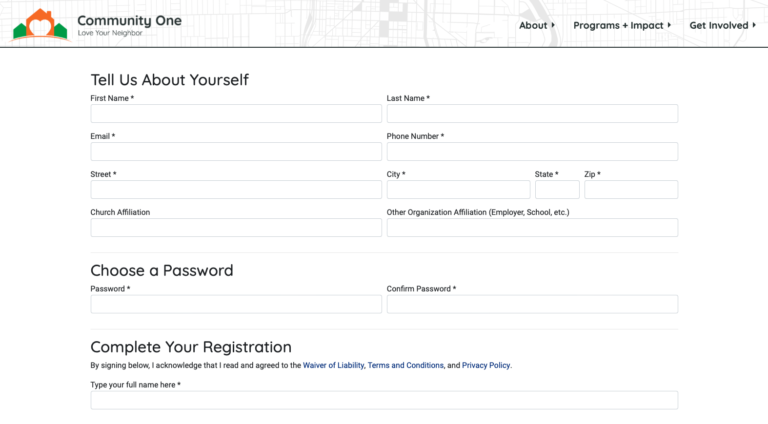
Task: Select the Confirm Password field
Action: click(532, 304)
